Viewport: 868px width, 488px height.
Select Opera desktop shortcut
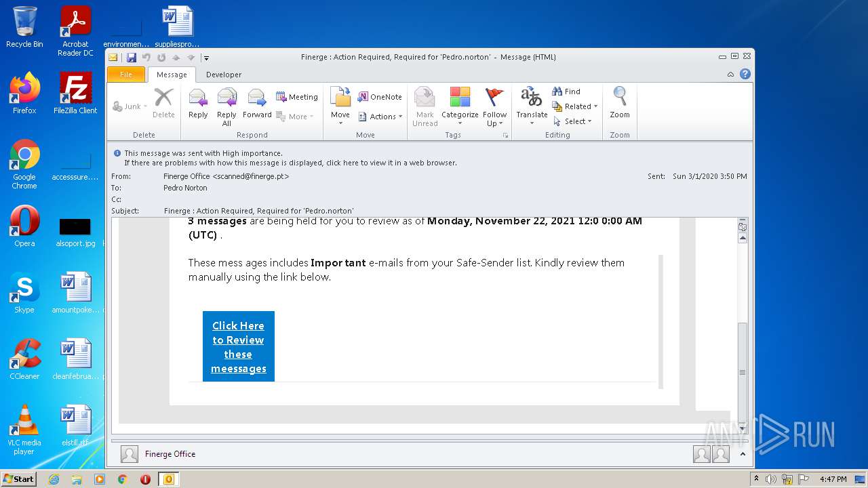point(24,226)
